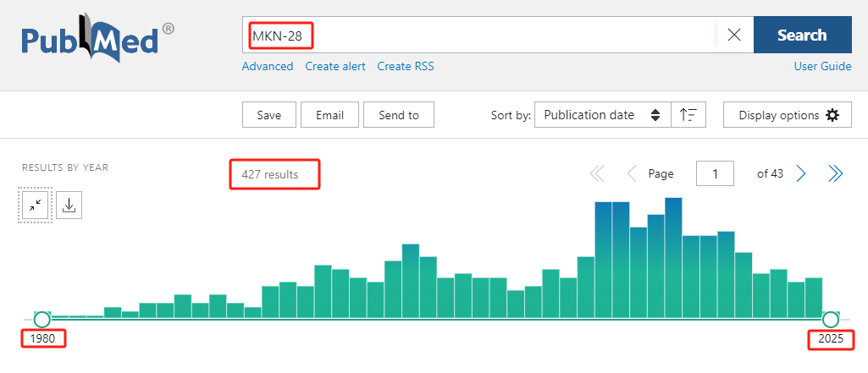Click the Search button

tap(802, 35)
